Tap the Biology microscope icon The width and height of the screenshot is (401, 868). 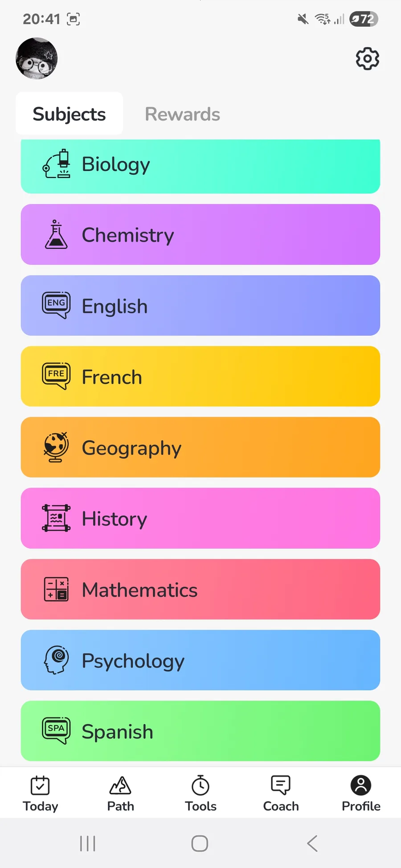tap(57, 164)
